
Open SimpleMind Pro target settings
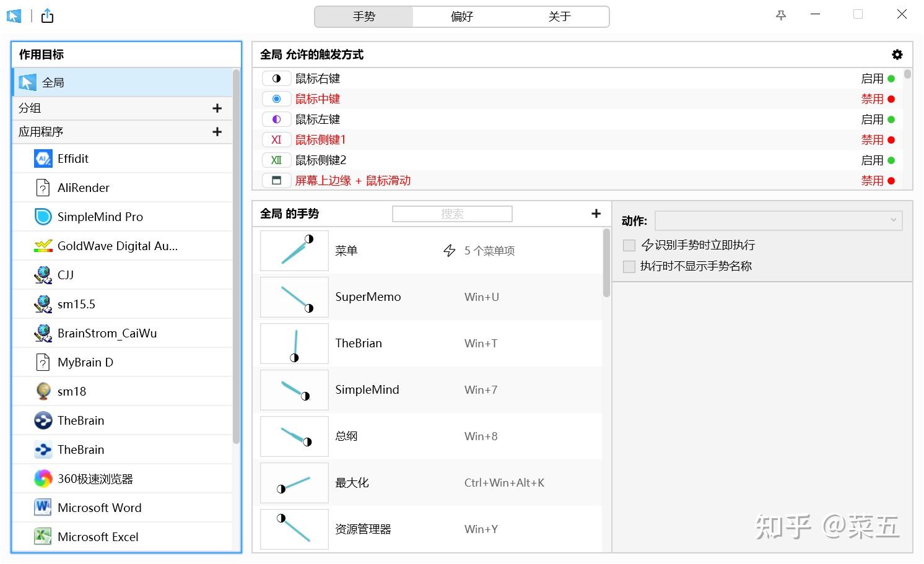click(100, 217)
